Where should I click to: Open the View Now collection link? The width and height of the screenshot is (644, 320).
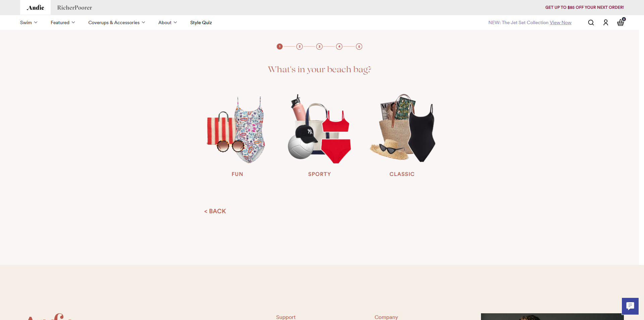tap(560, 22)
